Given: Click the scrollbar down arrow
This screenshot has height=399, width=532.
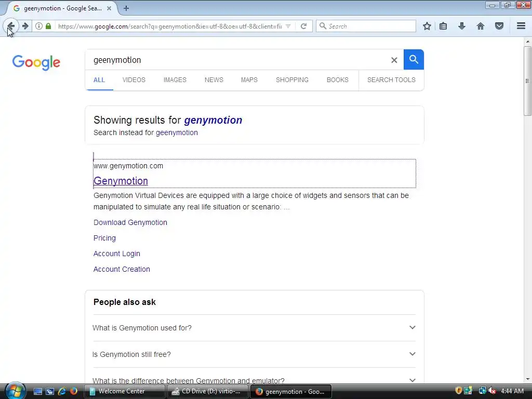Looking at the screenshot, I should point(527,379).
